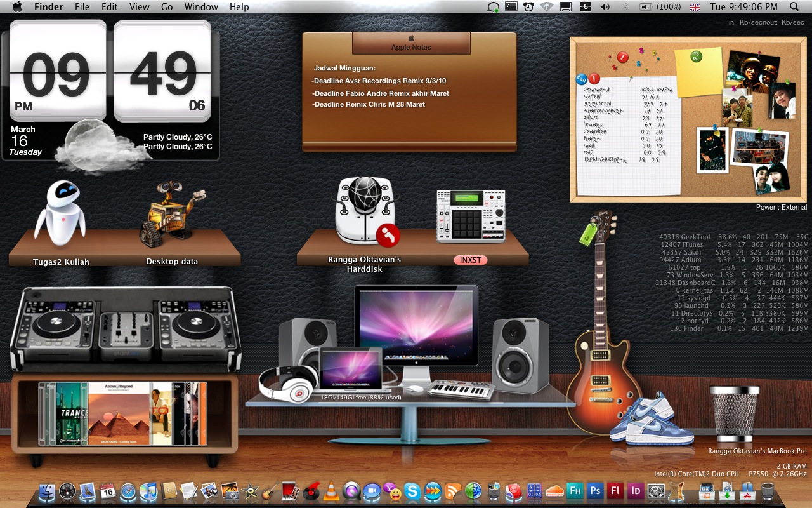Viewport: 812px width, 508px height.
Task: Open the View menu
Action: (x=140, y=7)
